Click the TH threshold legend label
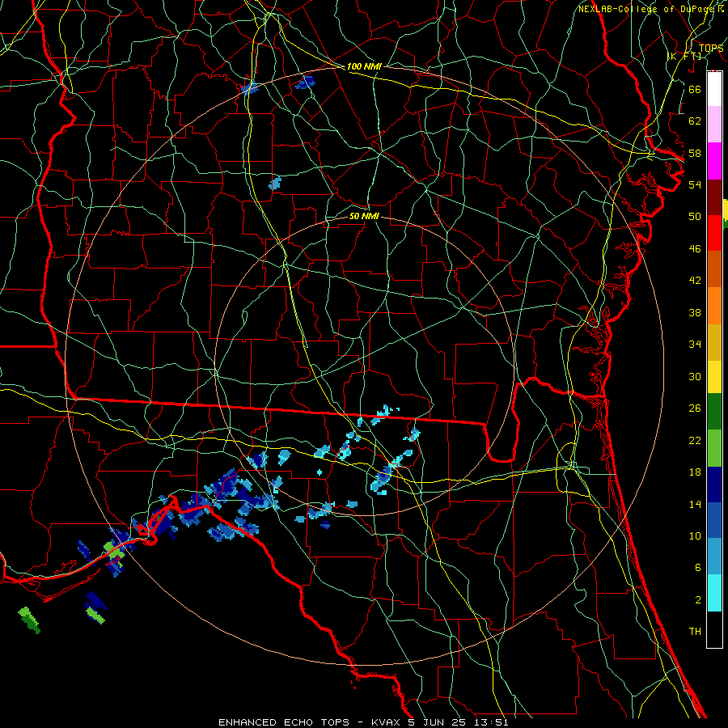Image resolution: width=728 pixels, height=728 pixels. (695, 632)
